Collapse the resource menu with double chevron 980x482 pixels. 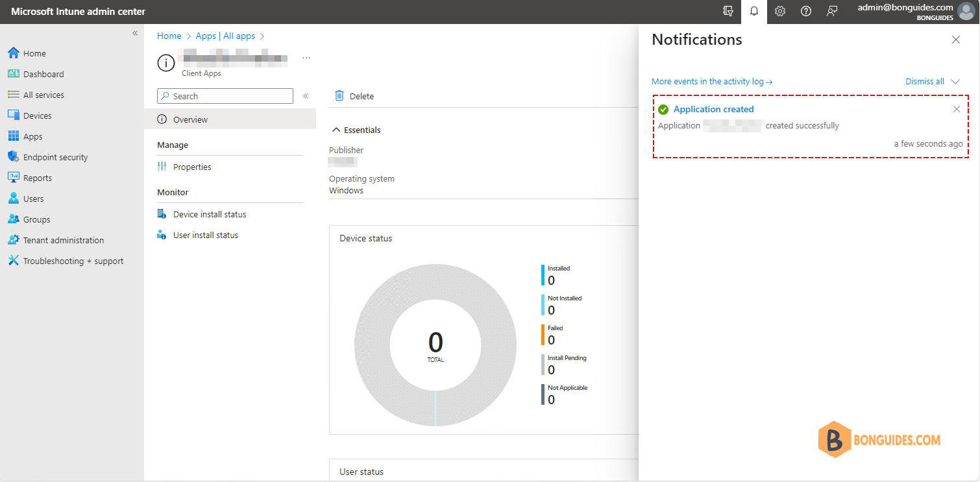(x=306, y=96)
